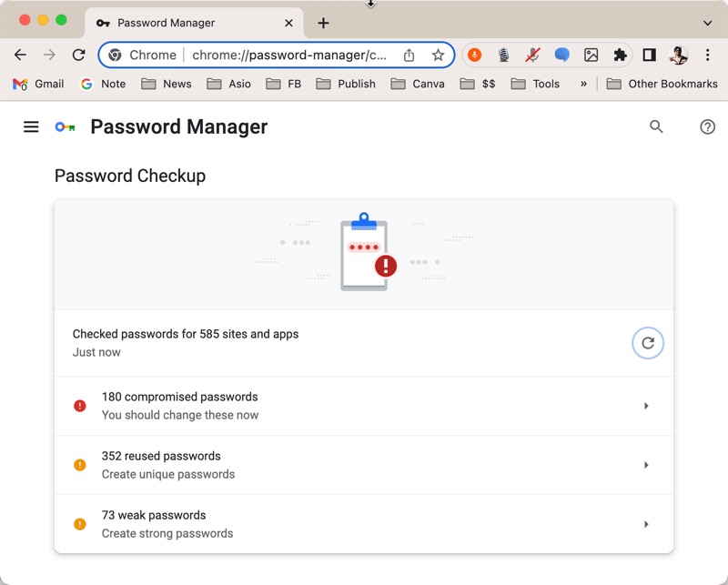Open the help question mark icon
The width and height of the screenshot is (728, 585).
point(707,126)
